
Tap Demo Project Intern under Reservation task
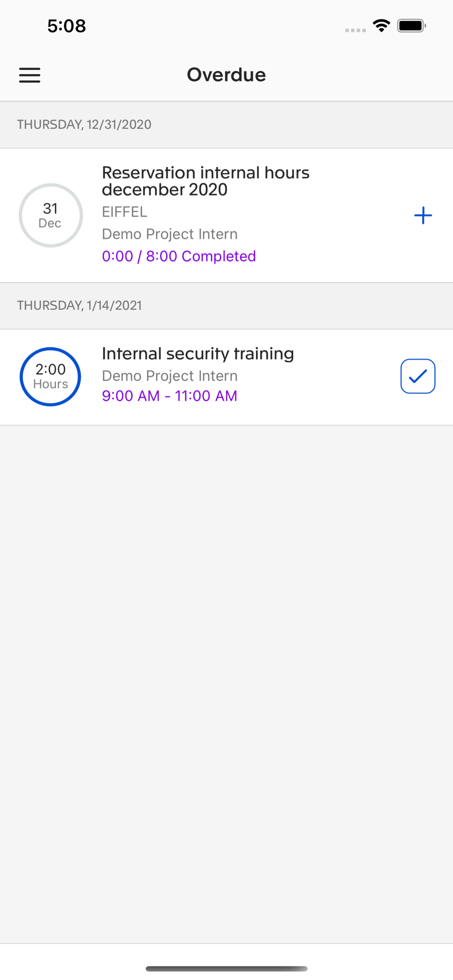pyautogui.click(x=170, y=234)
